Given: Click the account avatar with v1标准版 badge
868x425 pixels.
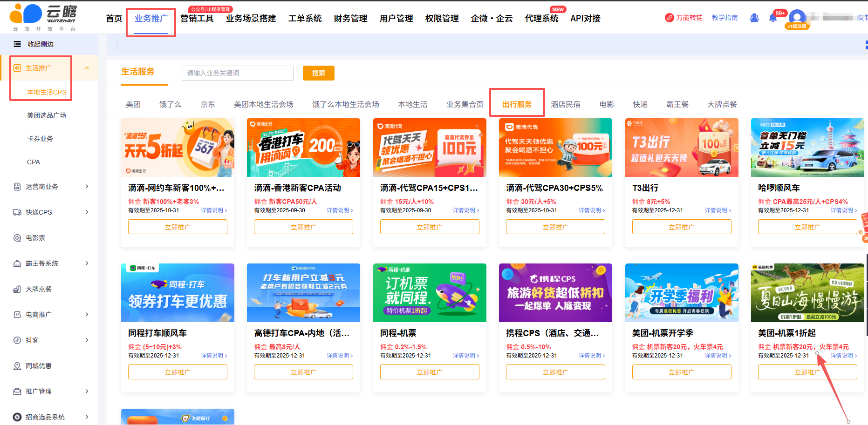Looking at the screenshot, I should (x=797, y=19).
